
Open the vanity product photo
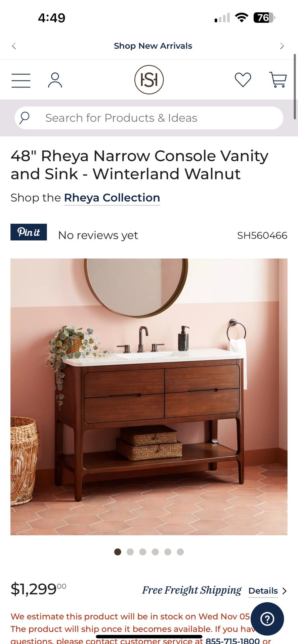149,397
